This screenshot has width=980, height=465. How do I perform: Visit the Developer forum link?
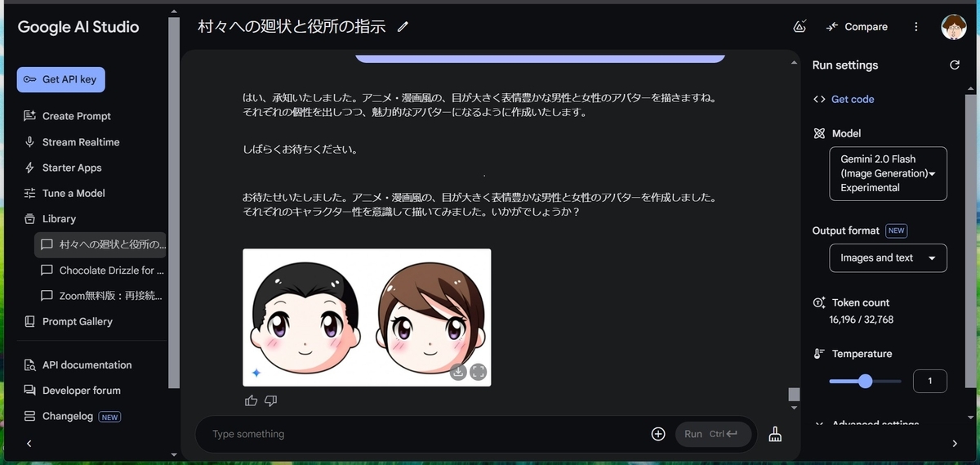coord(72,391)
